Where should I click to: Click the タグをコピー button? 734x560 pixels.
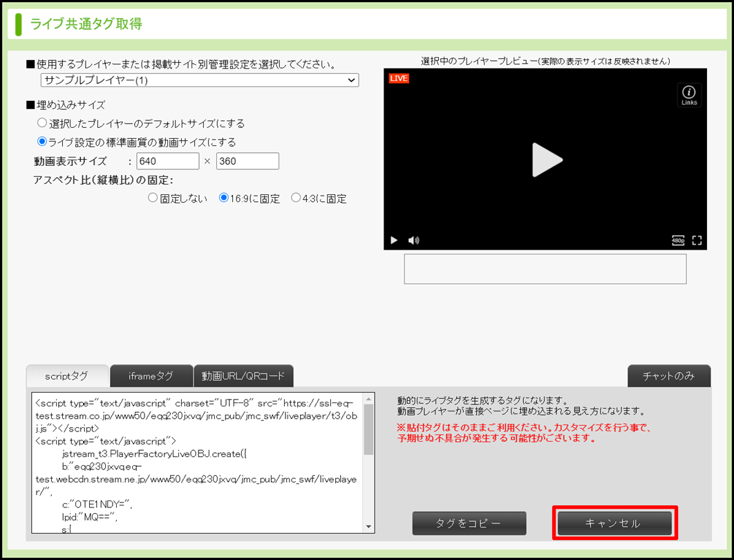tap(469, 523)
